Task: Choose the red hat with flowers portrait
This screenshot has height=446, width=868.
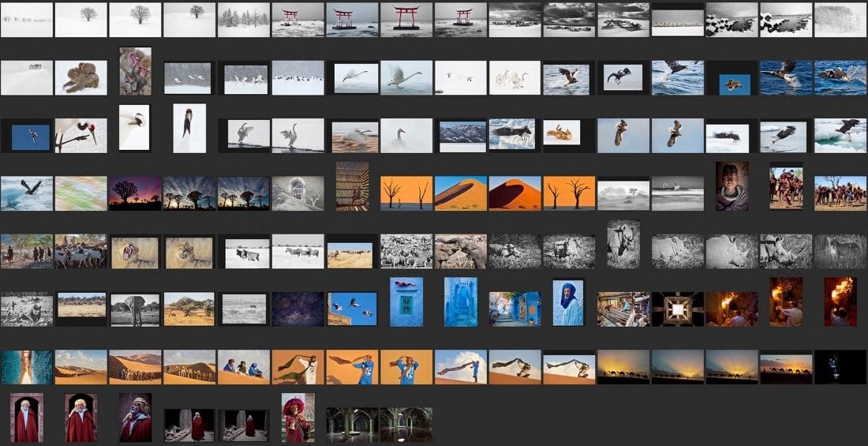Action: tap(297, 418)
